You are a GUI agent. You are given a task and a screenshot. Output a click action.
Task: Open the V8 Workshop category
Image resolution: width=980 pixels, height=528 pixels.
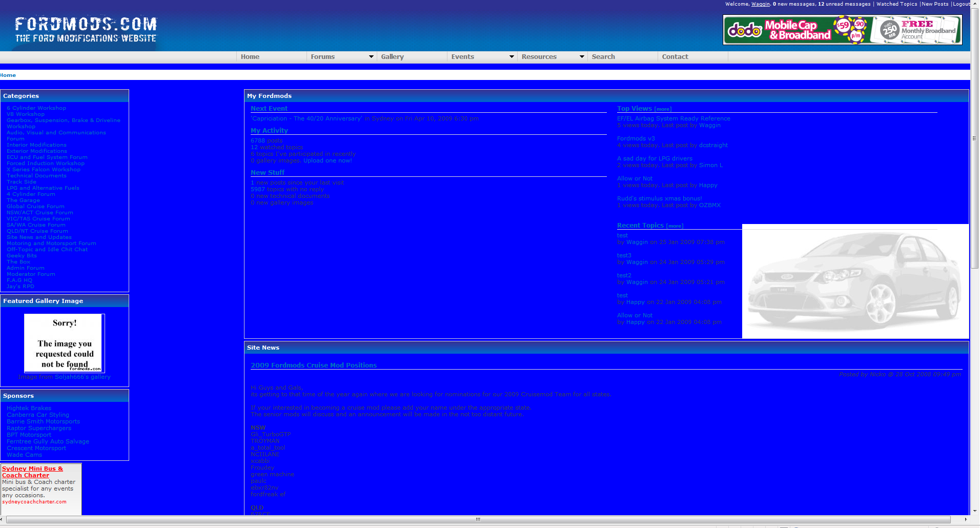25,114
